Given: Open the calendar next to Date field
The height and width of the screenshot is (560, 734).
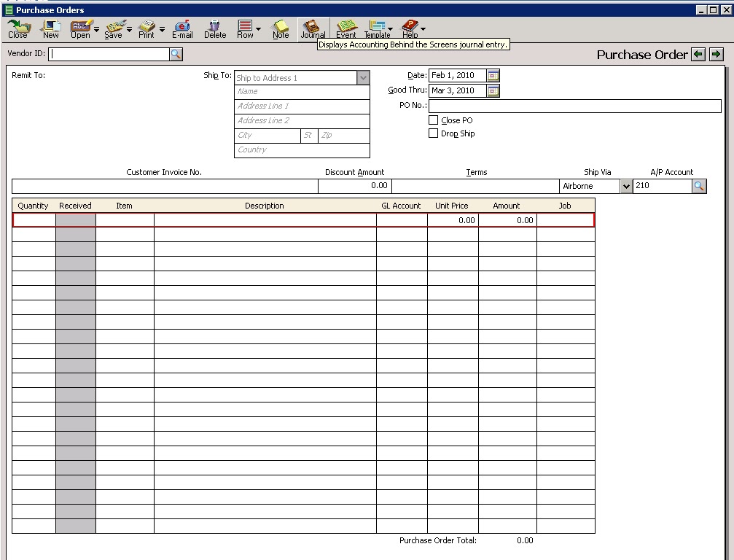Looking at the screenshot, I should click(x=491, y=75).
